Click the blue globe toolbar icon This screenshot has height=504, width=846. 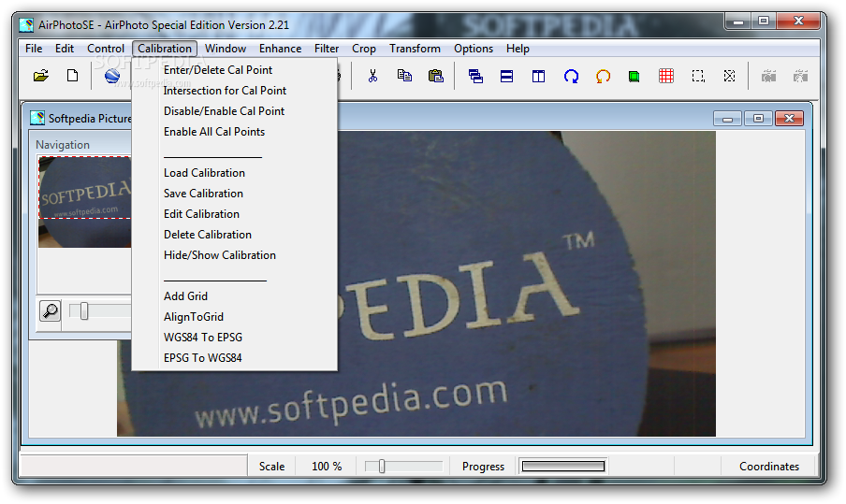[x=112, y=76]
